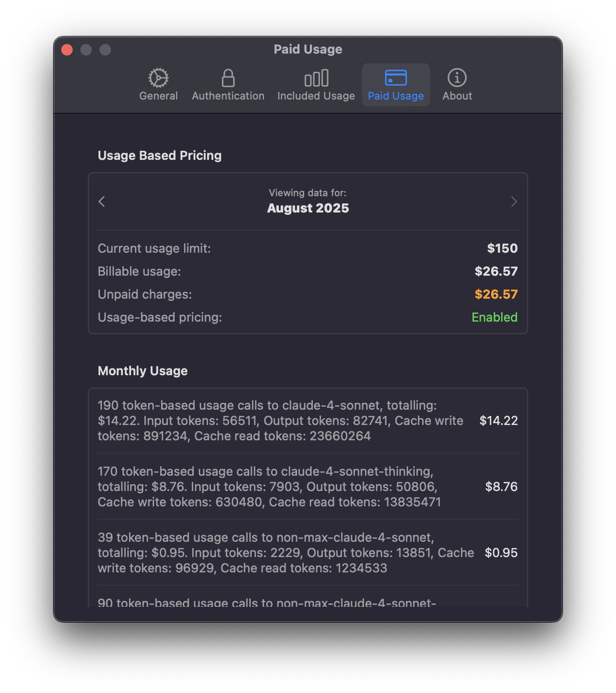
Task: Go to previous month with left chevron
Action: coord(101,201)
